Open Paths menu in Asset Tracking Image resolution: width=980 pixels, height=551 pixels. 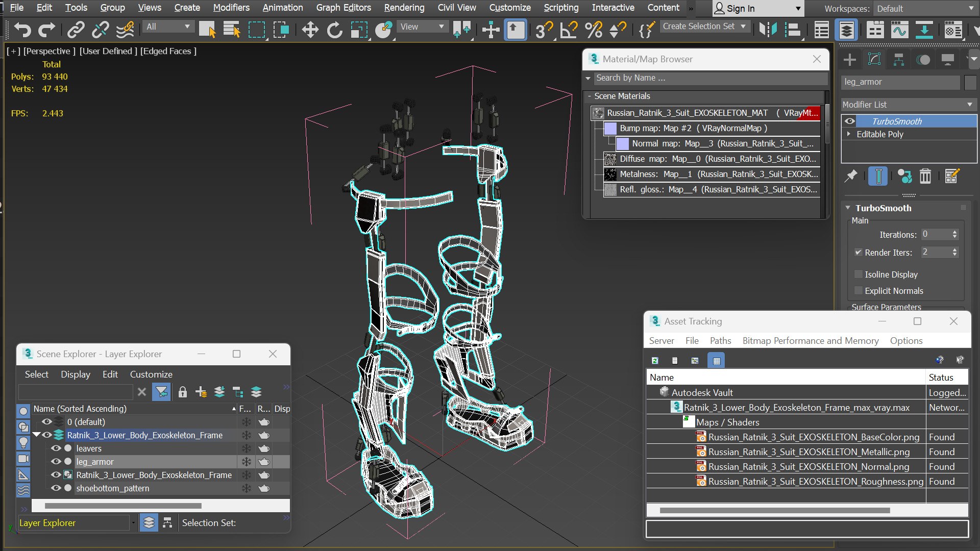coord(720,341)
